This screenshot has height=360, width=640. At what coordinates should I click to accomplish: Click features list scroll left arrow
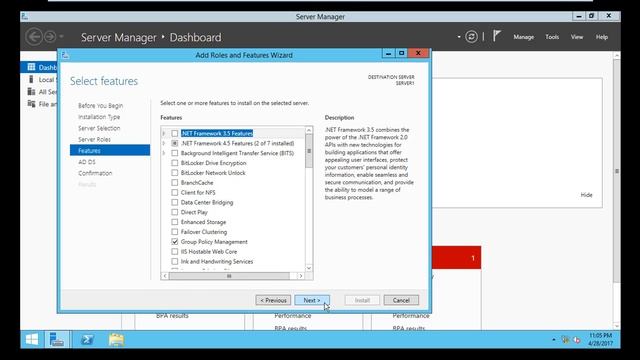[x=164, y=276]
